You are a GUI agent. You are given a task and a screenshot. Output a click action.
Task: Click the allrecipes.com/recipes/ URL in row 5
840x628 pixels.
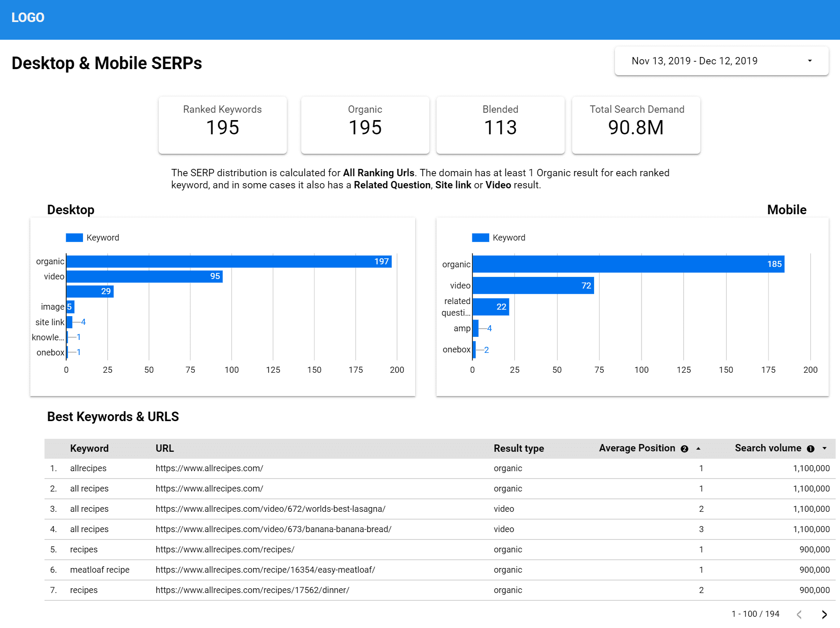tap(225, 549)
